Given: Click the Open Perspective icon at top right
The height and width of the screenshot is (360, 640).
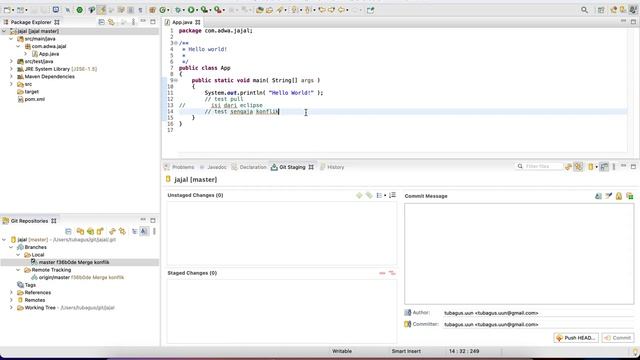Looking at the screenshot, I should click(601, 10).
